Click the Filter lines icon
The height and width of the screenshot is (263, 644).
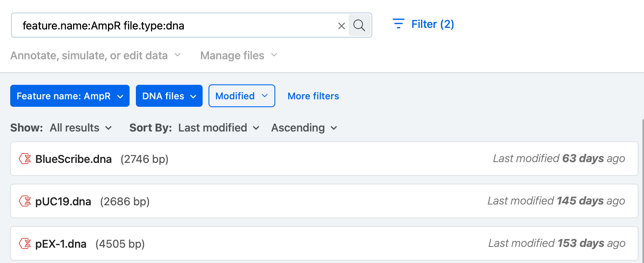pyautogui.click(x=398, y=24)
